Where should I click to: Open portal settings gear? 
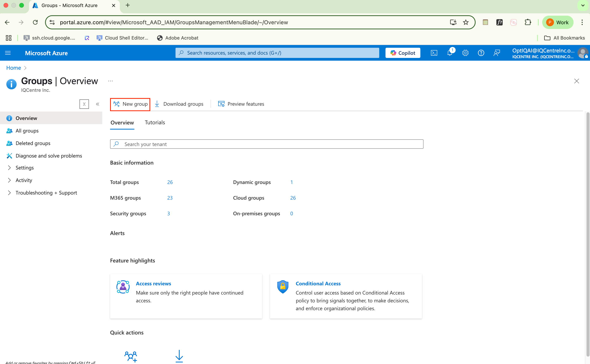tap(465, 53)
